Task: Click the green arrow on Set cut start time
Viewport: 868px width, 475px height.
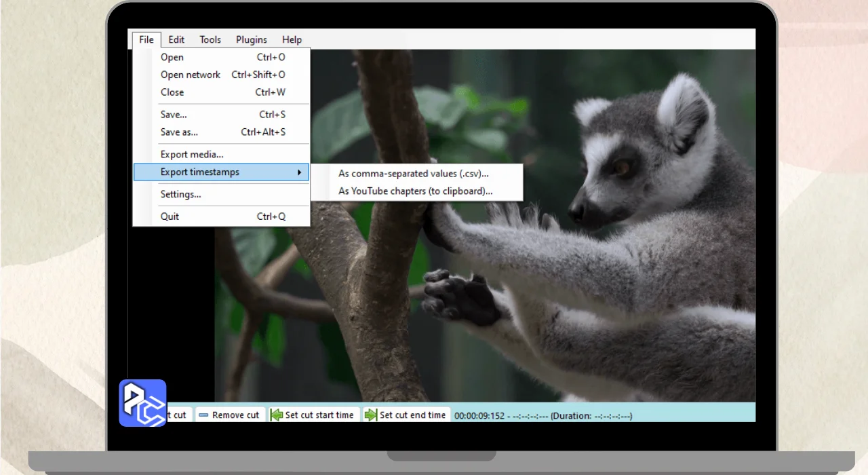Action: 277,415
